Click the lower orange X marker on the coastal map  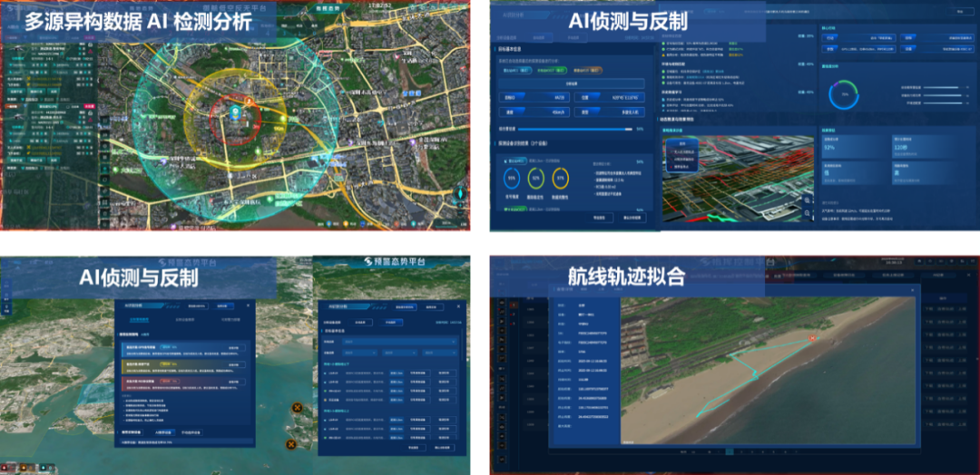tap(290, 444)
